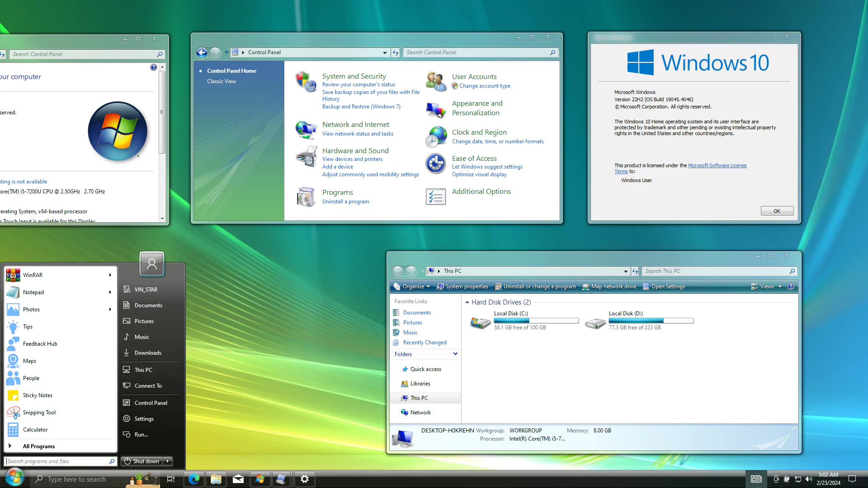Launch Microsoft Edge from the taskbar
868x488 pixels.
coord(193,479)
